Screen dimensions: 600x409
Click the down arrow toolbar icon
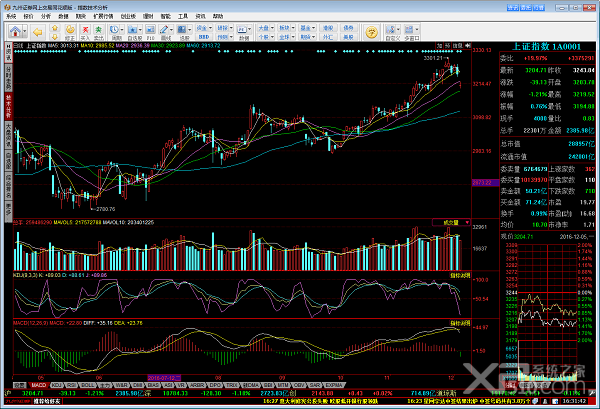(55, 36)
